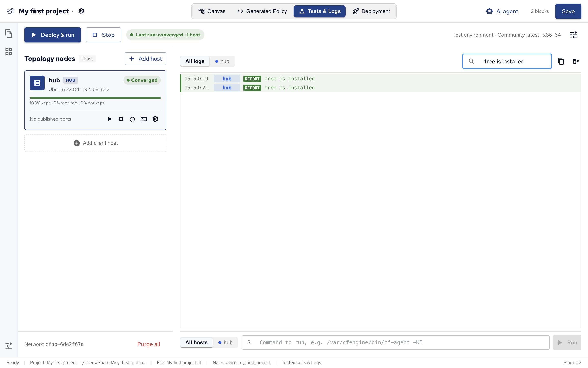Click the disabled Run command button

(x=567, y=342)
